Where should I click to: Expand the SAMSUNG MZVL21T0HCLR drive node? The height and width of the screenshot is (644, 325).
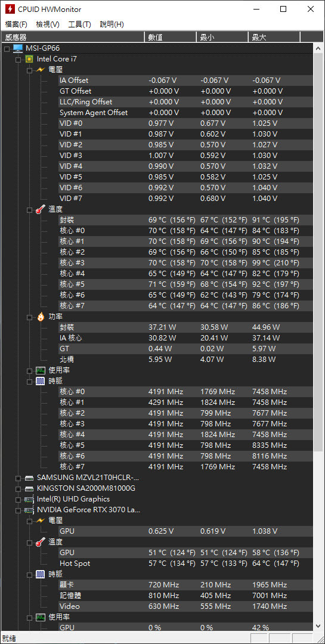pyautogui.click(x=18, y=478)
